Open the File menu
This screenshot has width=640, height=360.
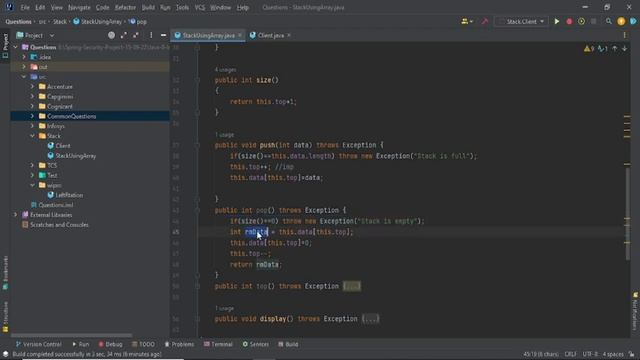tap(25, 7)
